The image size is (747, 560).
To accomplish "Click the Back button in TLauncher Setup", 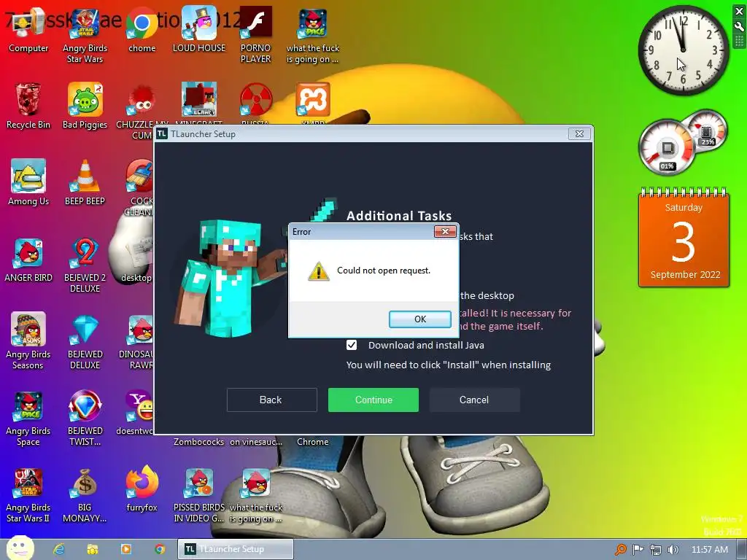I will [271, 400].
